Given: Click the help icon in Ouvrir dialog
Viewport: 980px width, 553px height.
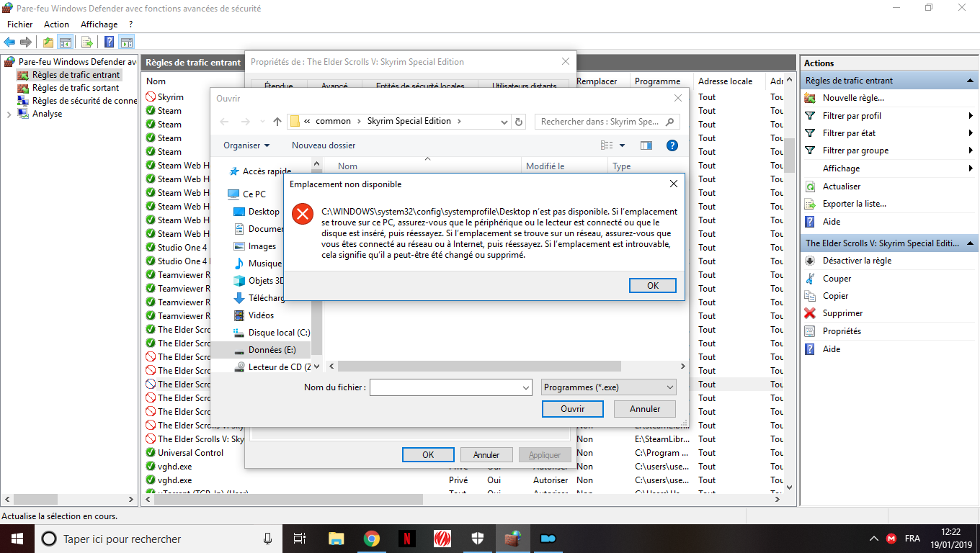Looking at the screenshot, I should coord(672,145).
